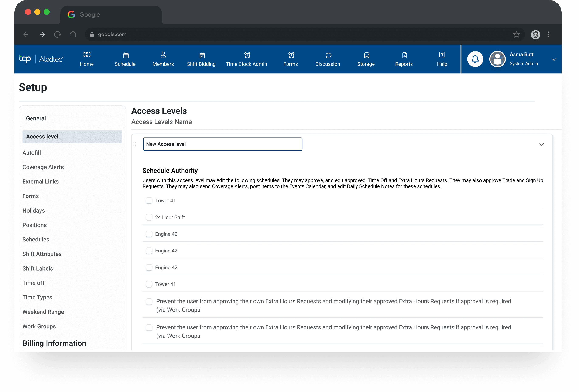The image size is (579, 392).
Task: Check the 24 Hour Shift checkbox
Action: [x=149, y=217]
